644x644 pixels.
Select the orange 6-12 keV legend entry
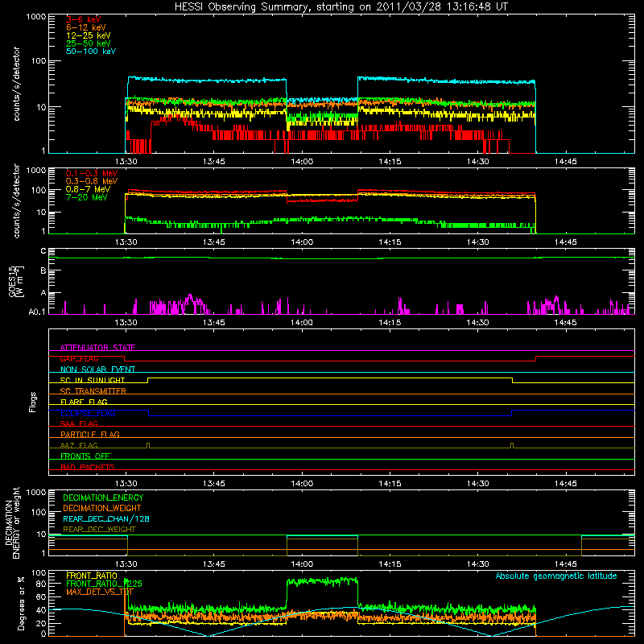86,27
